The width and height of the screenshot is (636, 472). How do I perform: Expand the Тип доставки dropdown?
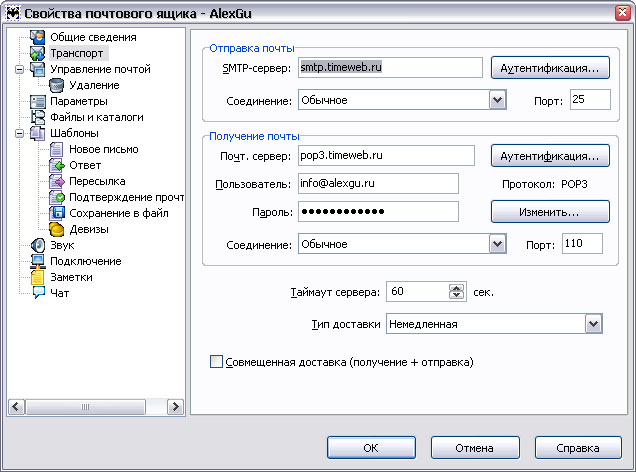(594, 324)
